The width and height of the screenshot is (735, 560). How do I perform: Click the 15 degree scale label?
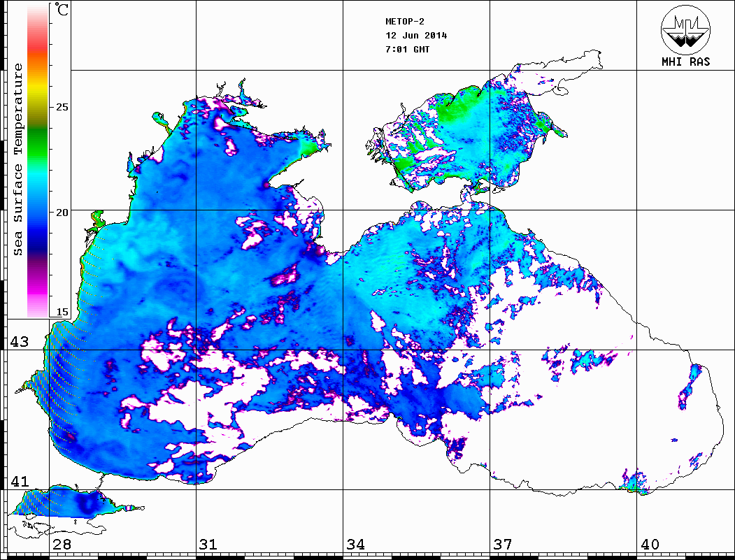62,312
